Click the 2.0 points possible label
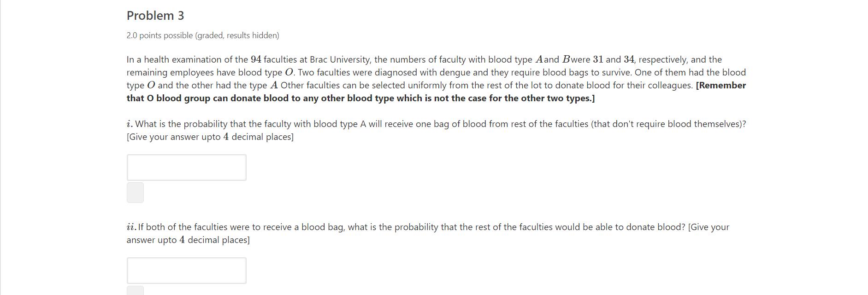The width and height of the screenshot is (868, 295). point(203,35)
